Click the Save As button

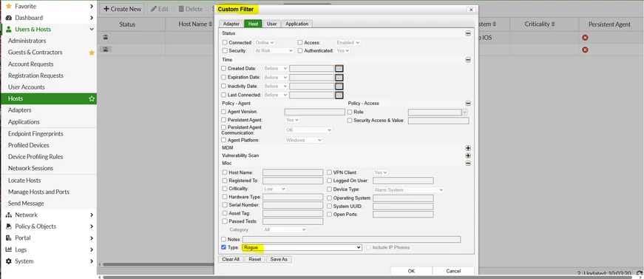tap(279, 259)
